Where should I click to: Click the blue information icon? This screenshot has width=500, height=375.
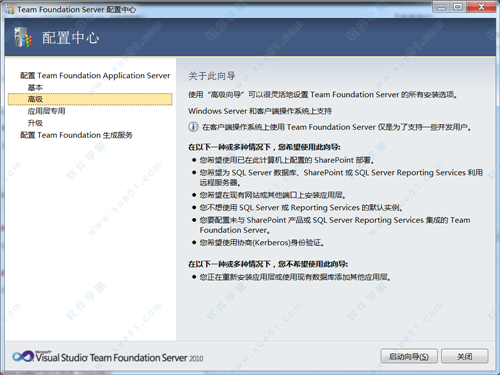click(193, 127)
